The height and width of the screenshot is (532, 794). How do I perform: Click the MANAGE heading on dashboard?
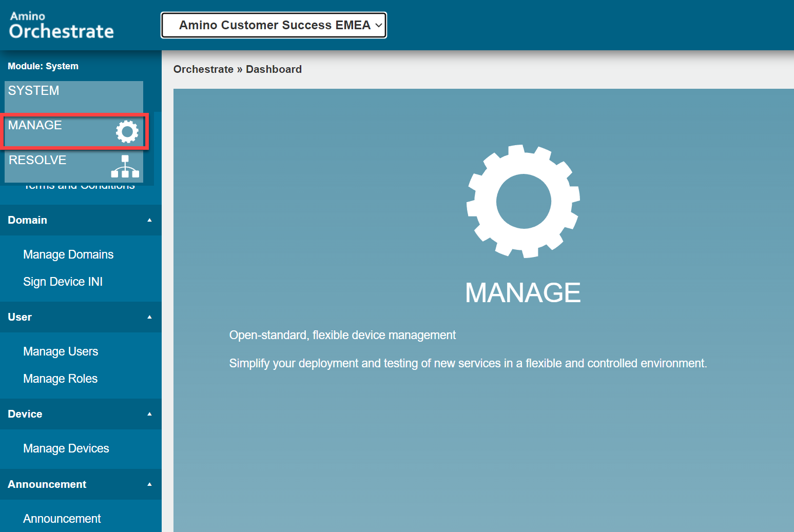point(523,292)
